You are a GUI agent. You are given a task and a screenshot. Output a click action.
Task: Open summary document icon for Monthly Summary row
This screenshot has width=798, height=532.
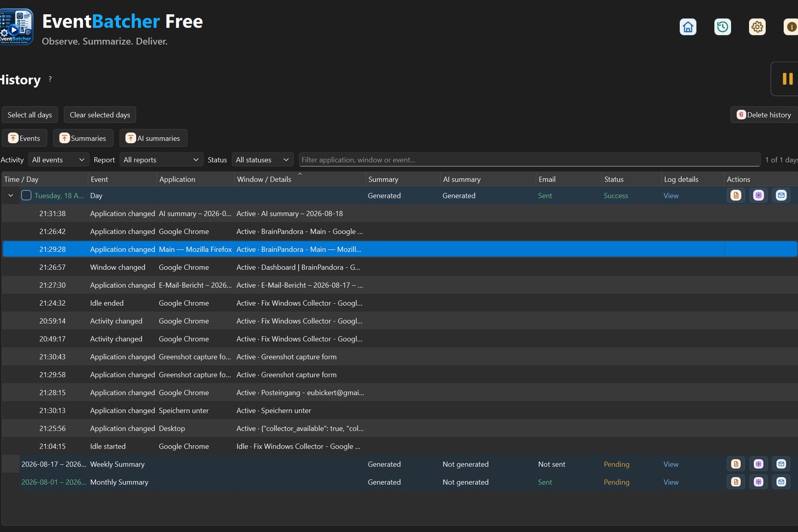[x=736, y=482]
